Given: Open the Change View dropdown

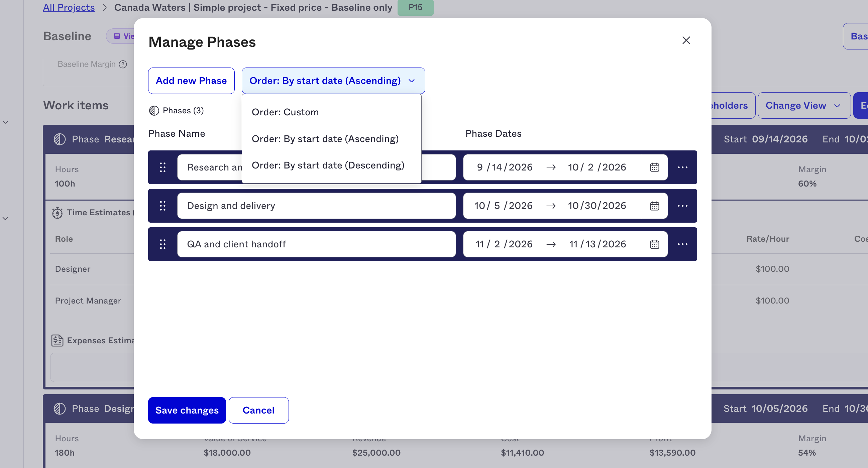Looking at the screenshot, I should tap(804, 105).
